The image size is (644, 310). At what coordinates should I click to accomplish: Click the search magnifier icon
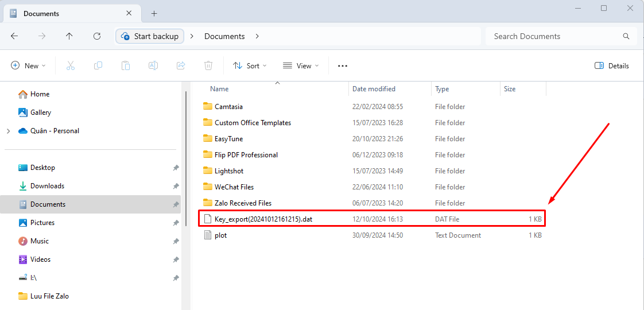tap(626, 36)
